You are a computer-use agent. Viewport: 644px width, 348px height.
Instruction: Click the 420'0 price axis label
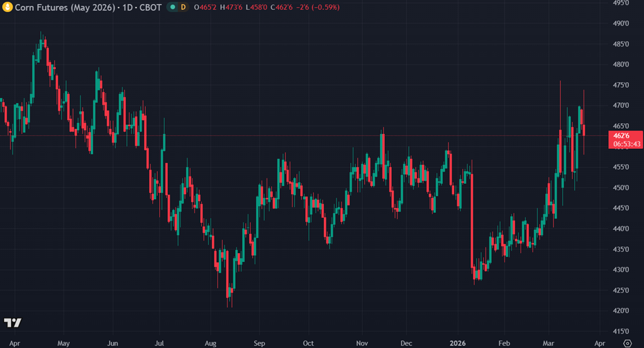point(621,311)
